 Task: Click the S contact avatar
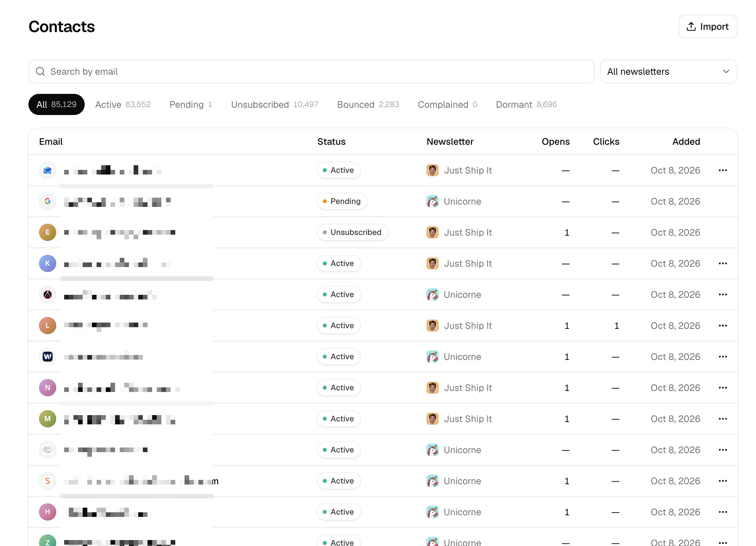48,481
